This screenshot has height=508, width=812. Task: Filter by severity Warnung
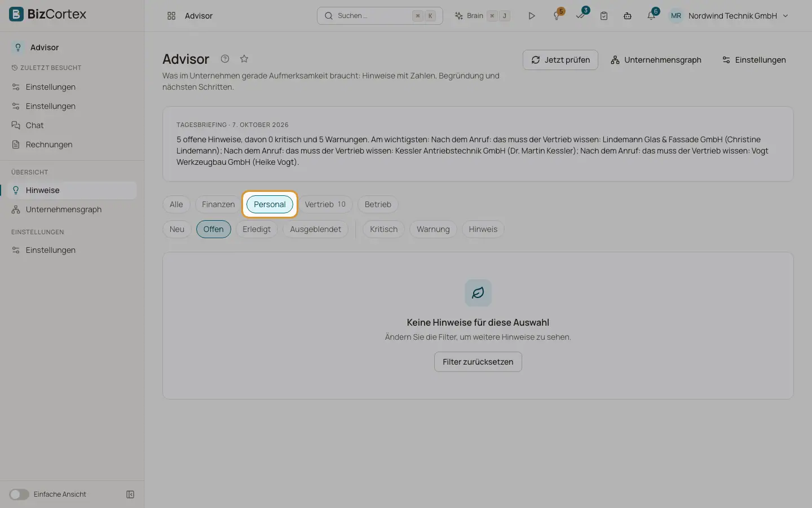coord(433,229)
